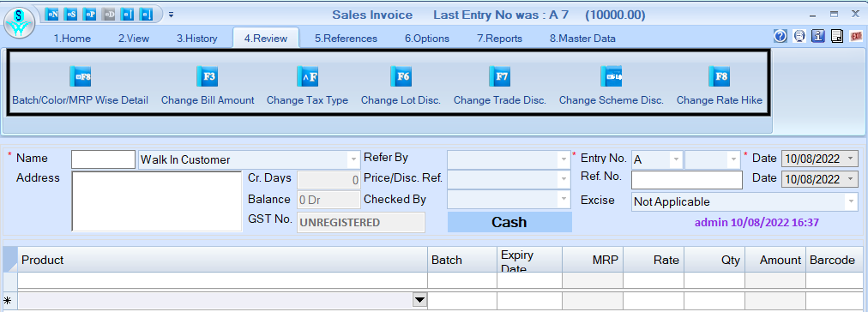Click the F7 Change Trade Disc. icon

coord(500,76)
